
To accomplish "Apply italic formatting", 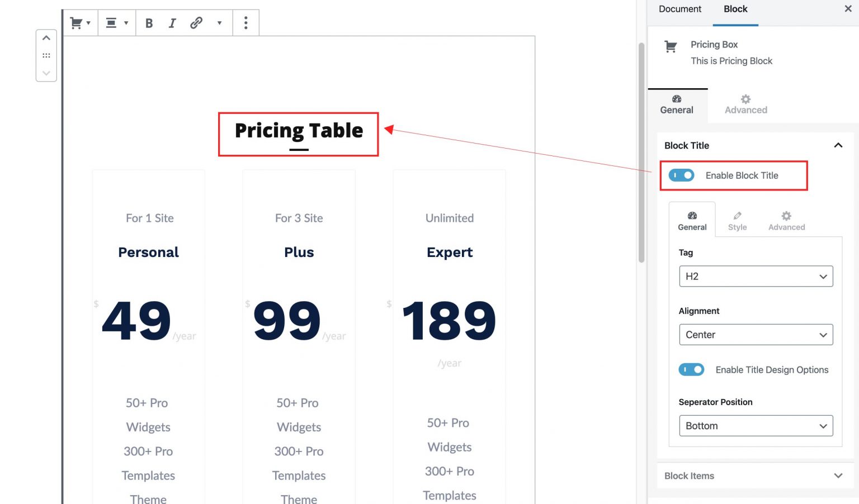I will pos(172,23).
